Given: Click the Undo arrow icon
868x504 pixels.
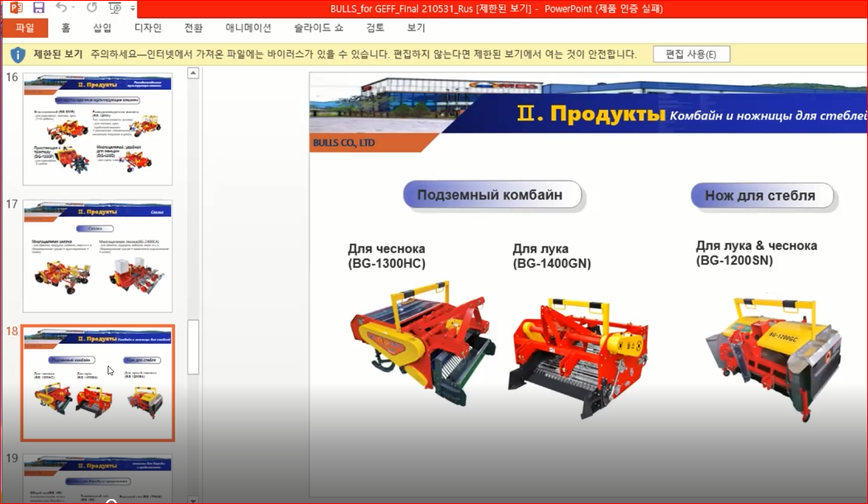Looking at the screenshot, I should (61, 8).
